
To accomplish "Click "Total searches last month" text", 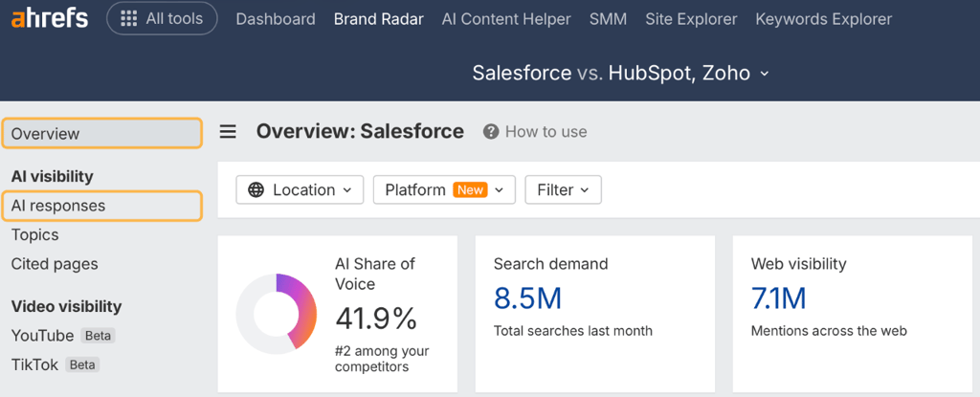I will pyautogui.click(x=573, y=331).
